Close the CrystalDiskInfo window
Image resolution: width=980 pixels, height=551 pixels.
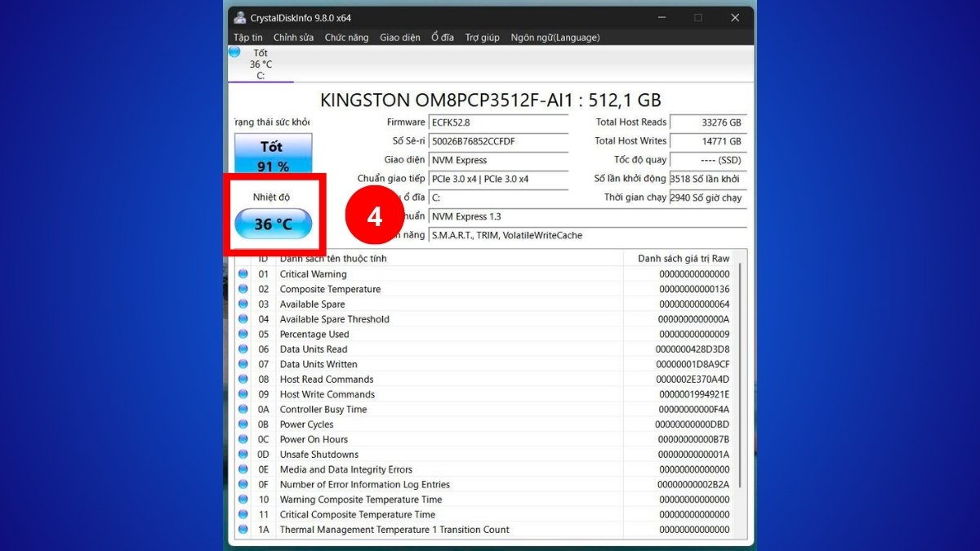tap(735, 18)
